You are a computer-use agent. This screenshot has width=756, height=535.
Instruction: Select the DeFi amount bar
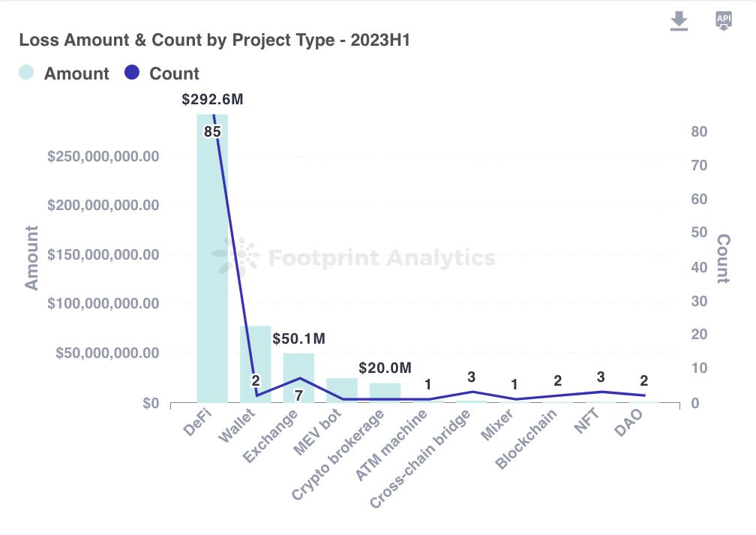[x=213, y=259]
